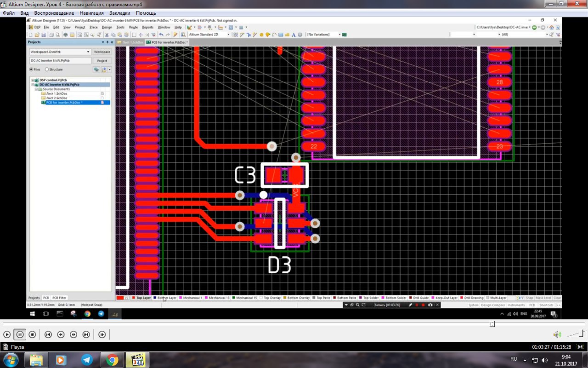This screenshot has width=588, height=368.
Task: Collapse the Source Documents folder
Action: 36,89
